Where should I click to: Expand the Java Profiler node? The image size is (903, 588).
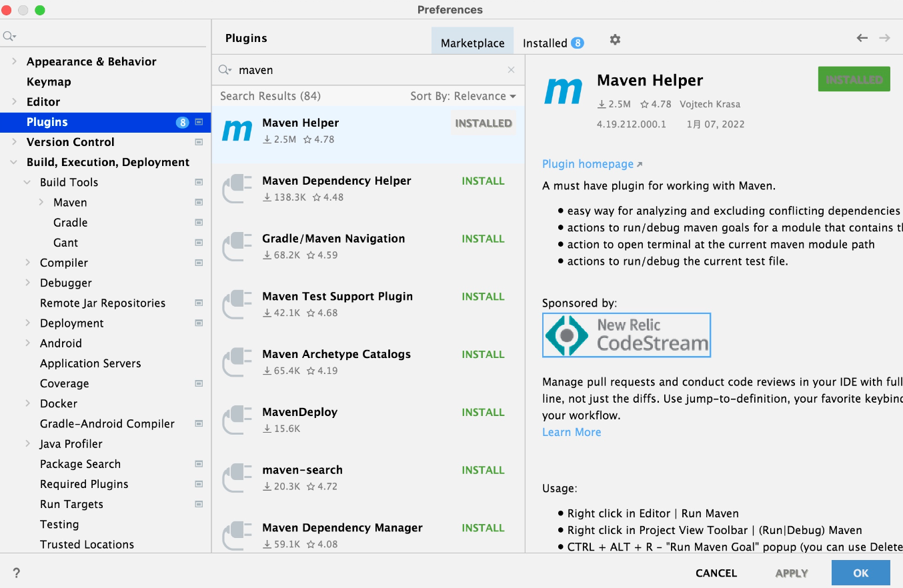click(x=27, y=443)
